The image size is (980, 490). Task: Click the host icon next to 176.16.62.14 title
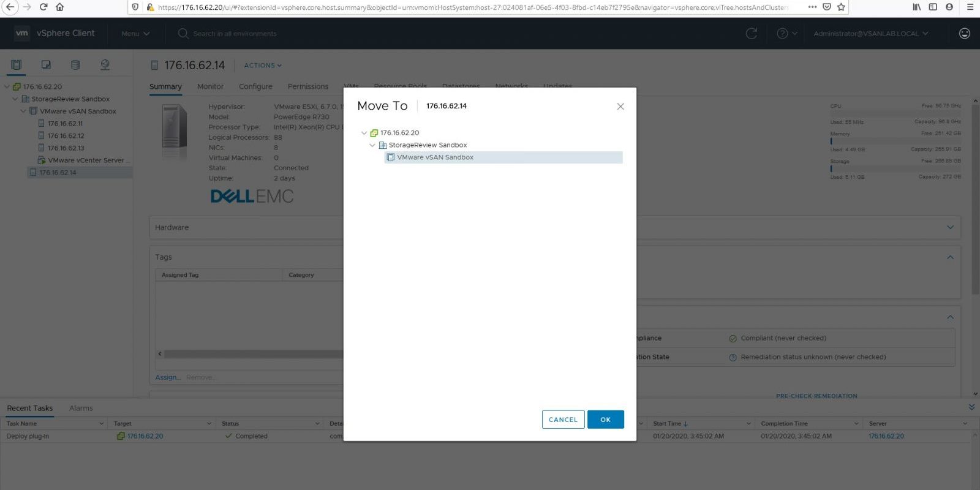pos(154,66)
